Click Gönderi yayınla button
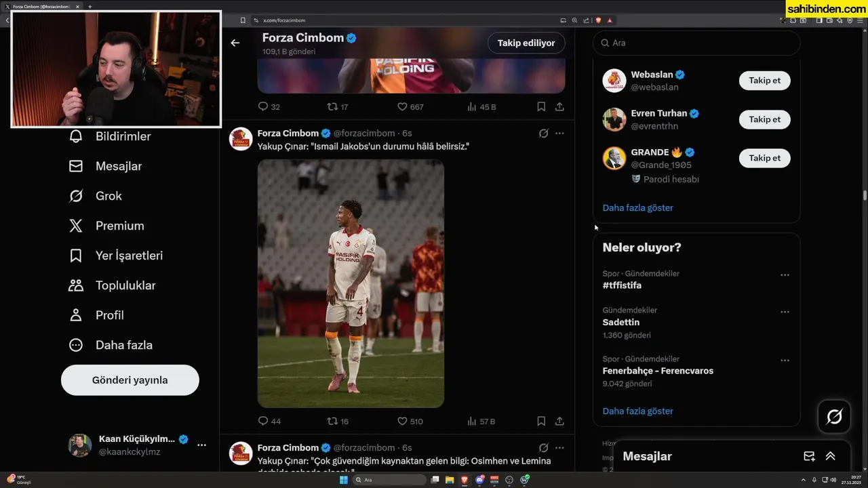 tap(130, 380)
